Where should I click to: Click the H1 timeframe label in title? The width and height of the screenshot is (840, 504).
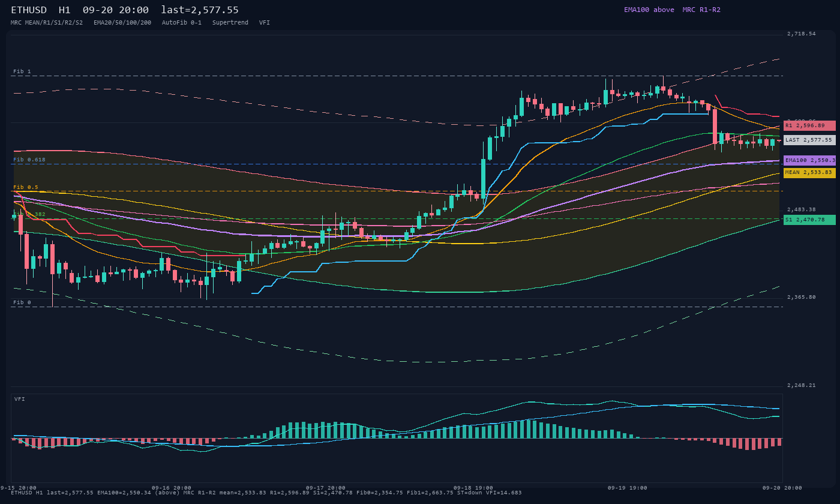tap(65, 10)
